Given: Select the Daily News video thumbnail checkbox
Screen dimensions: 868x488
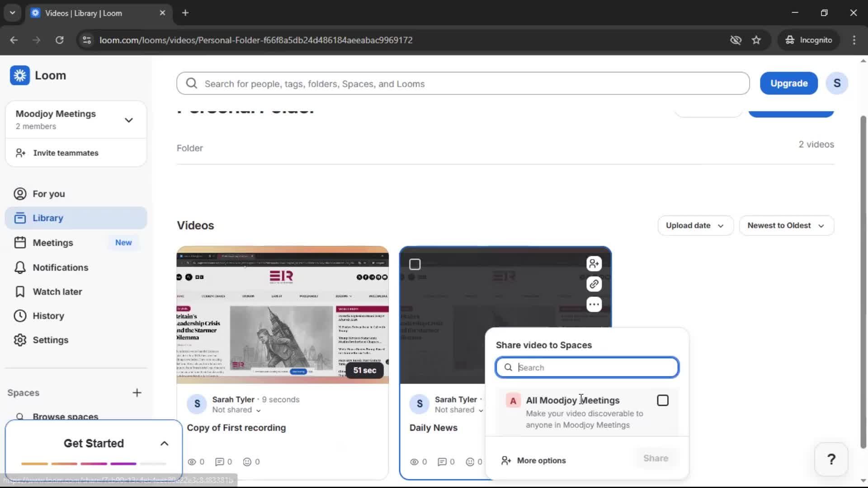Looking at the screenshot, I should (x=415, y=264).
